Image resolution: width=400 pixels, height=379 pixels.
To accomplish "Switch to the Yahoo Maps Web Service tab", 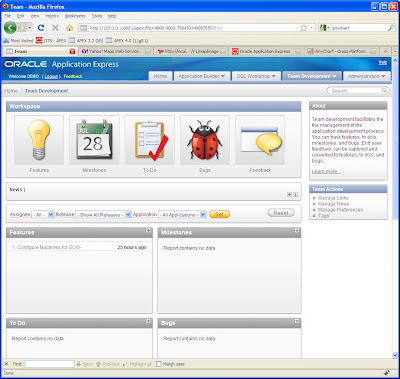I will pos(115,51).
